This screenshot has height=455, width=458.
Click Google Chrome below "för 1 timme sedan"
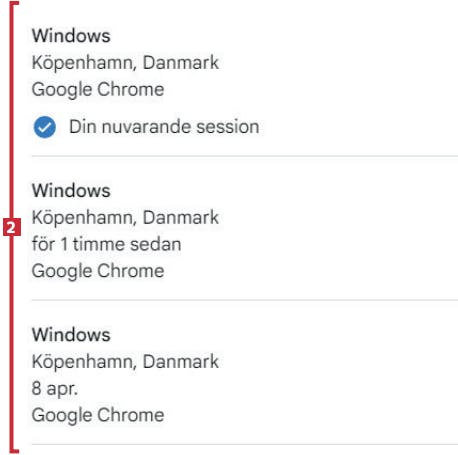click(98, 271)
